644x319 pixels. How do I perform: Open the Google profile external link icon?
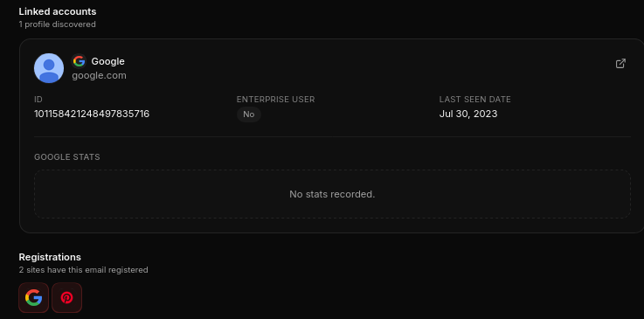[x=620, y=64]
